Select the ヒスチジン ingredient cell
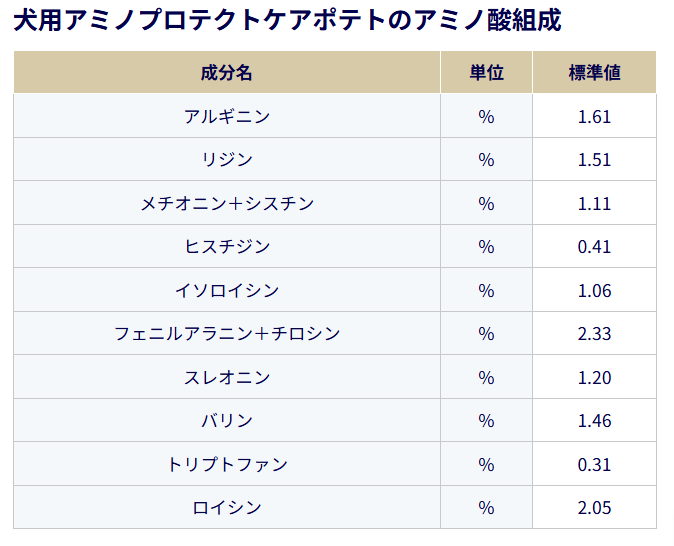 pos(227,247)
